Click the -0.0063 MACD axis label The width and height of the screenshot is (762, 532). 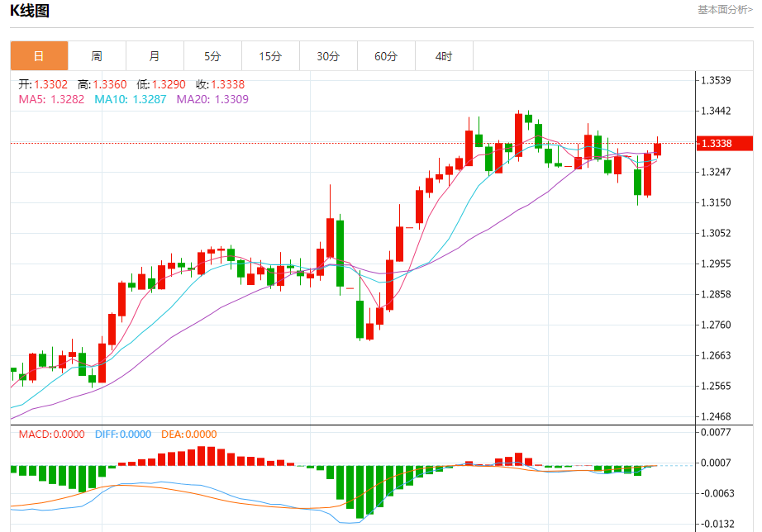[717, 494]
